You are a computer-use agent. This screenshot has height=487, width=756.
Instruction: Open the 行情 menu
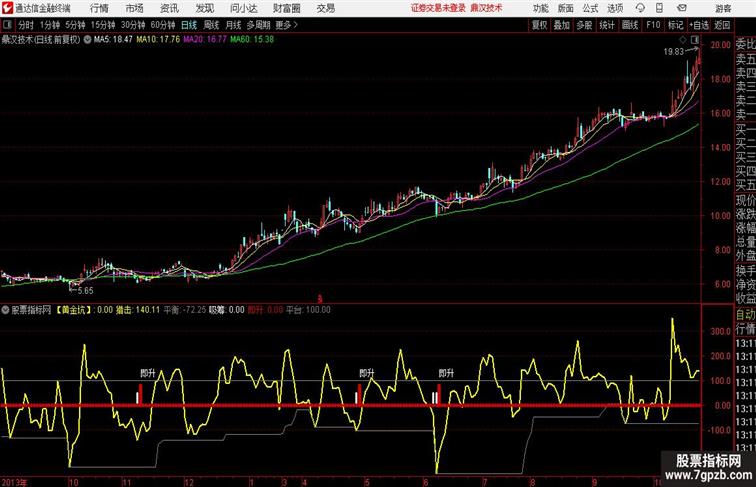99,8
